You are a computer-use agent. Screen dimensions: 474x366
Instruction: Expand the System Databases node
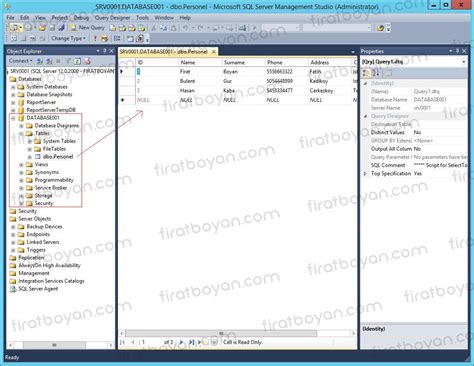click(13, 87)
